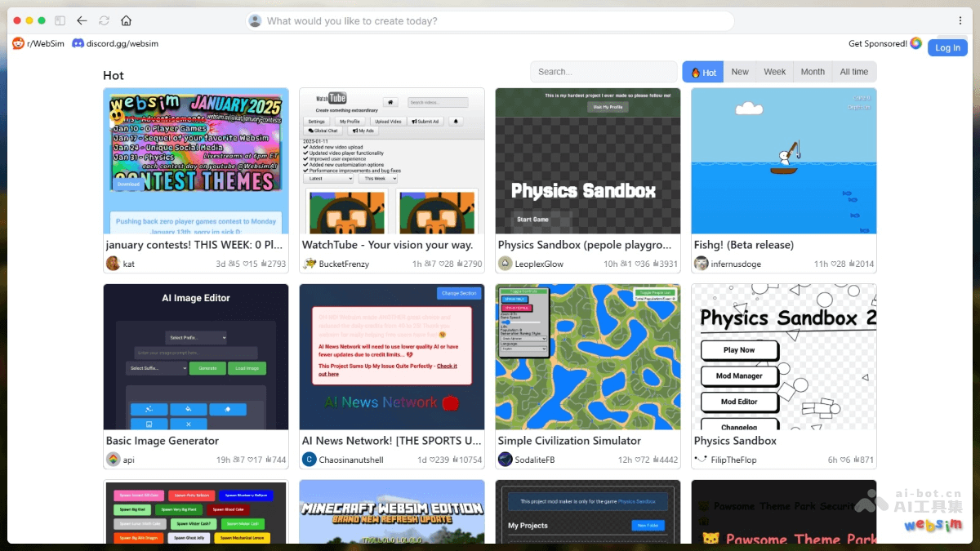
Task: Filter projects by Month
Action: 813,72
